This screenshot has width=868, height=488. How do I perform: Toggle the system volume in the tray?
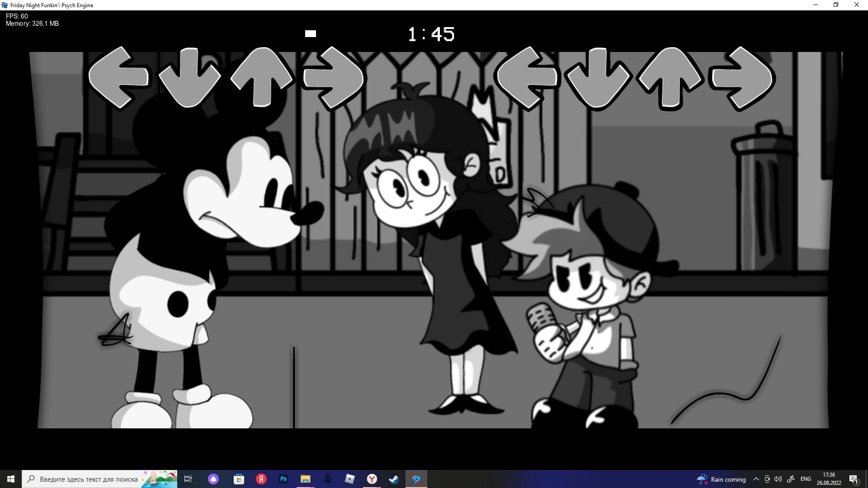click(x=778, y=479)
